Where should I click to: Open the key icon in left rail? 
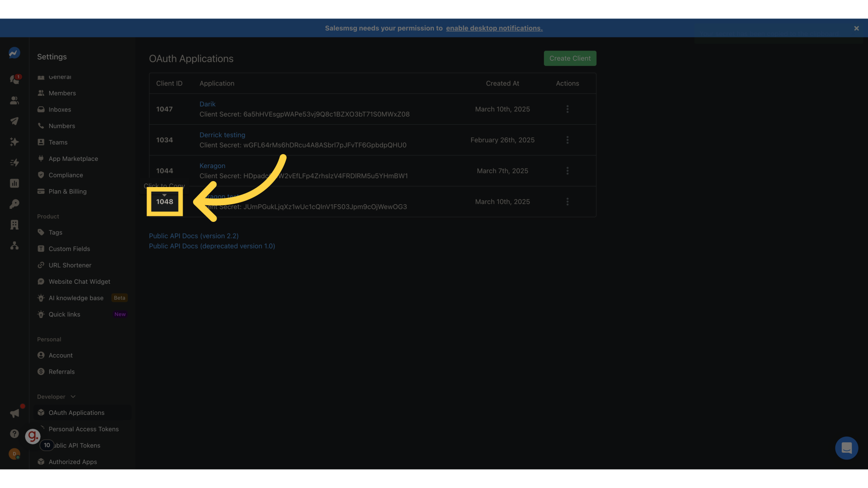pos(14,204)
